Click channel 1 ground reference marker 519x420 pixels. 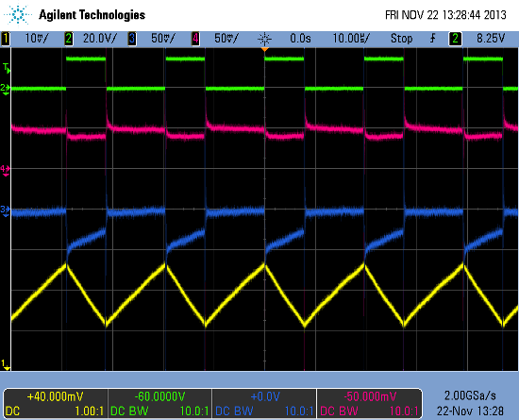6,364
